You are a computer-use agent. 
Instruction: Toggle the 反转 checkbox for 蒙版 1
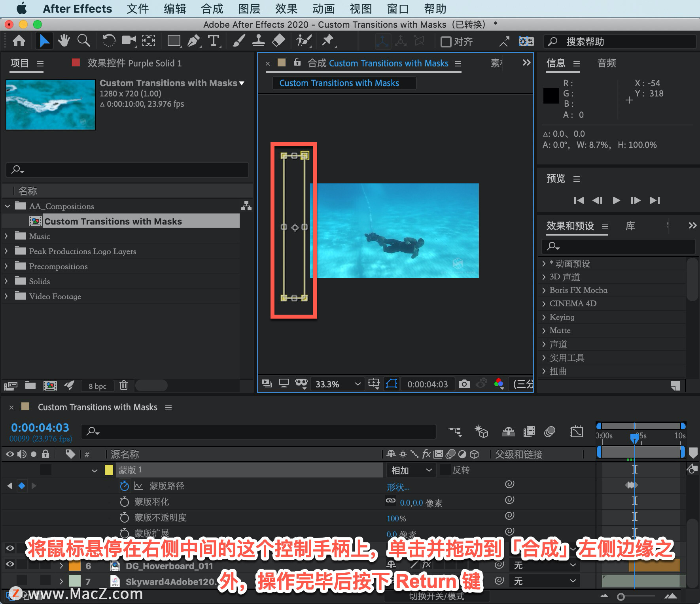point(445,470)
